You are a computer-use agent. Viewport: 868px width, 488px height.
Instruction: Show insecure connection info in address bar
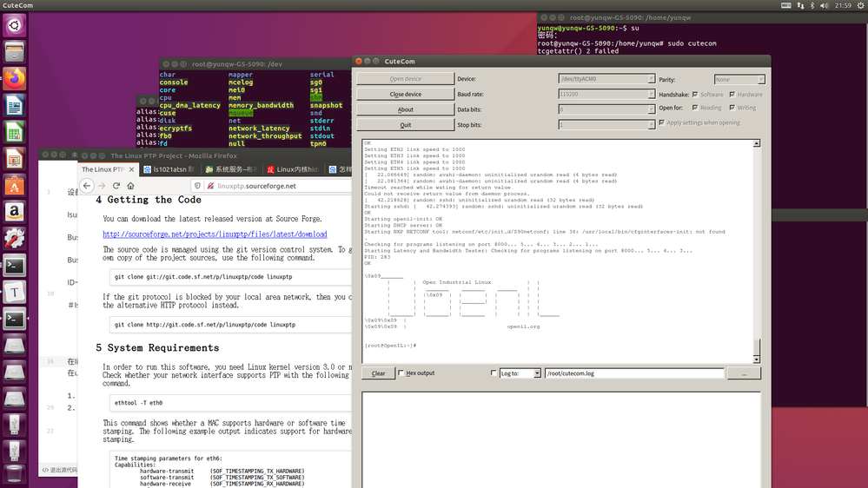pyautogui.click(x=210, y=186)
